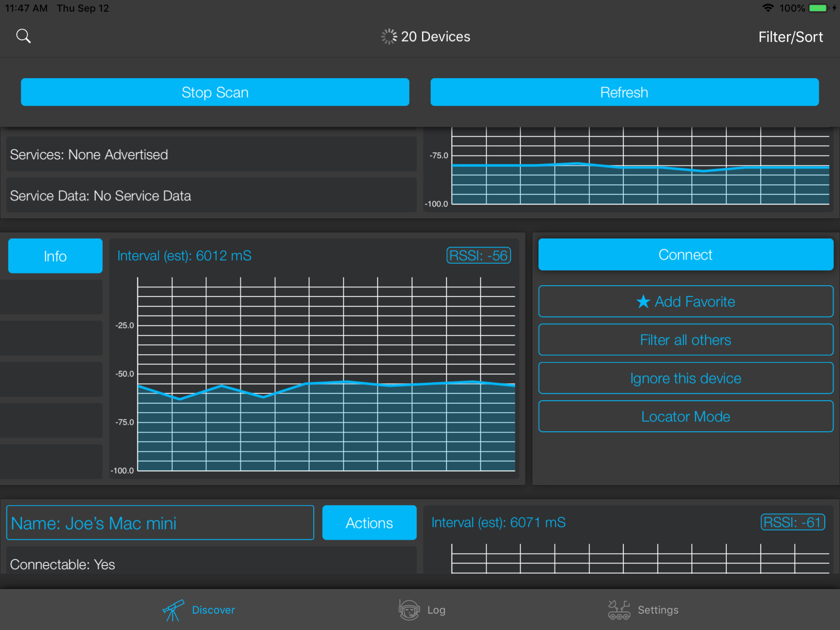840x630 pixels.
Task: Switch to the Log tab
Action: [436, 610]
